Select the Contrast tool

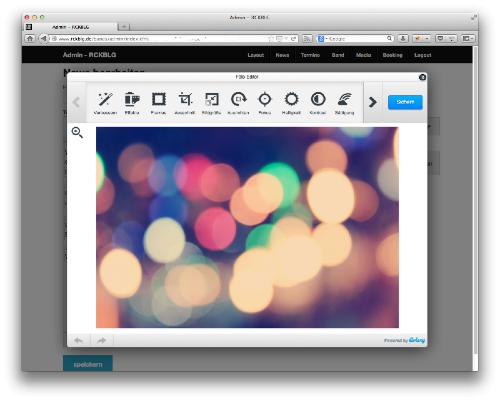[x=318, y=103]
